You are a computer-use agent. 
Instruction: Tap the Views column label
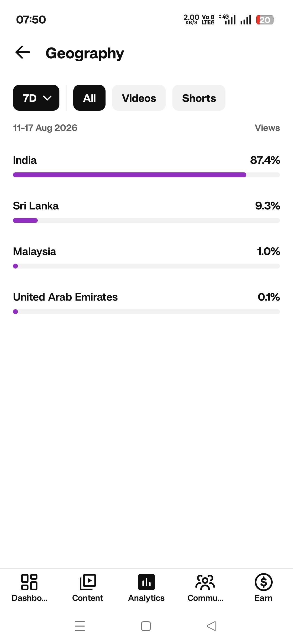tap(267, 128)
